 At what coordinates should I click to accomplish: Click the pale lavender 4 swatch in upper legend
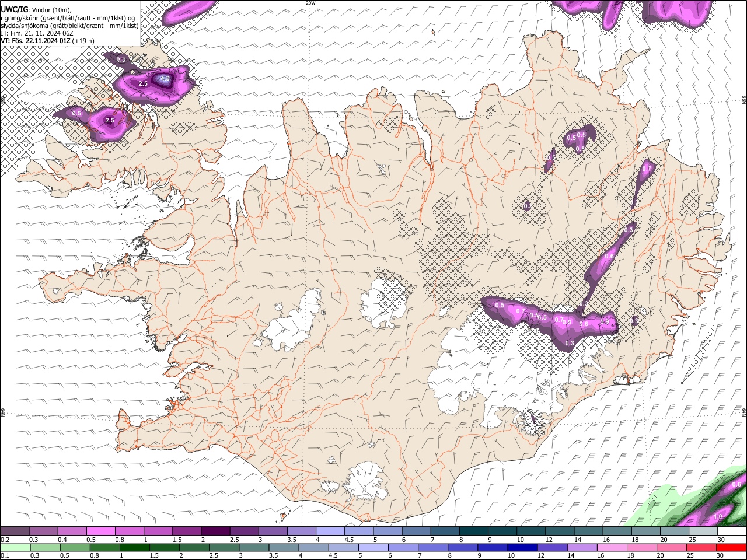[x=330, y=531]
